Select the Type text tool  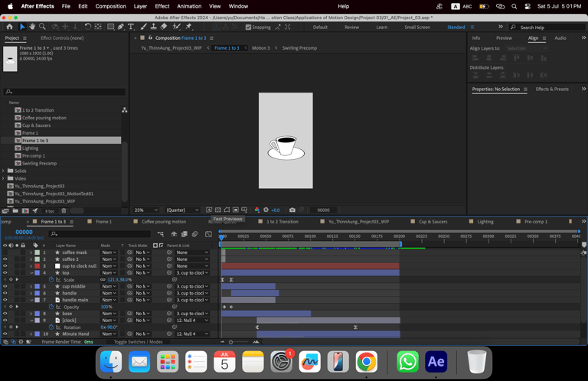[130, 27]
